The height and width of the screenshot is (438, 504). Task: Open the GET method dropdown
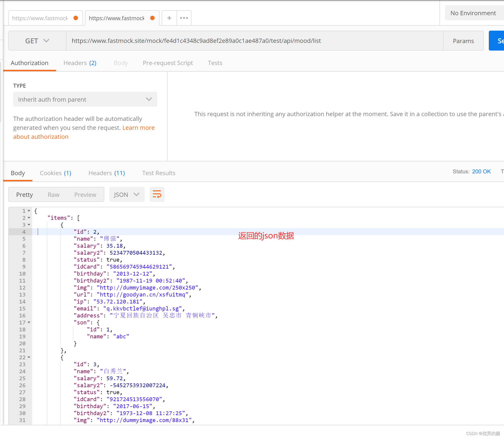(37, 41)
